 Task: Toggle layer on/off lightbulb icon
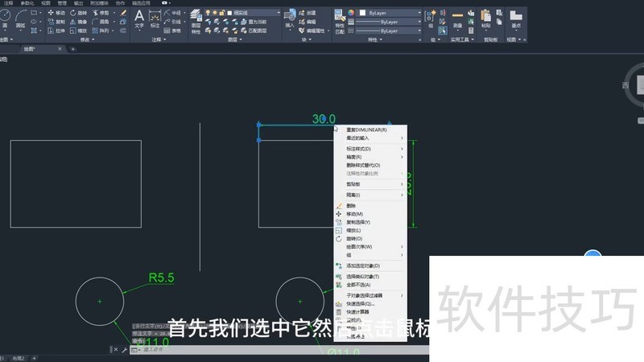pyautogui.click(x=208, y=13)
